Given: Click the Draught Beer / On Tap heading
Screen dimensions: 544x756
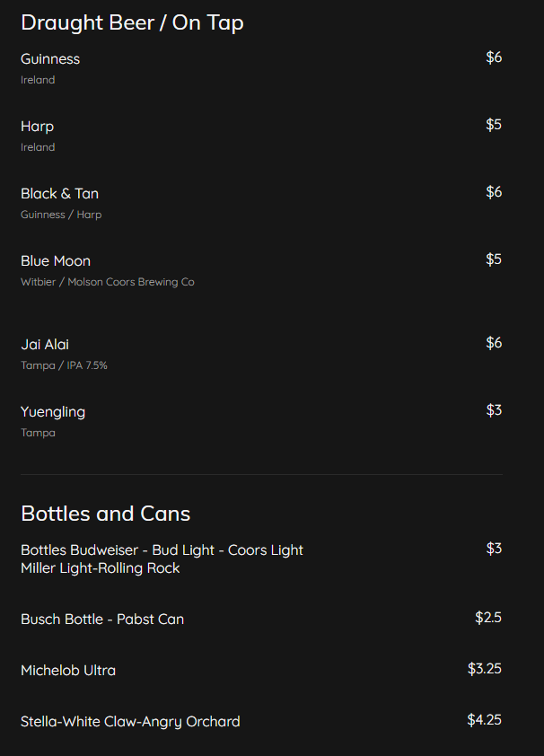Looking at the screenshot, I should pos(132,23).
